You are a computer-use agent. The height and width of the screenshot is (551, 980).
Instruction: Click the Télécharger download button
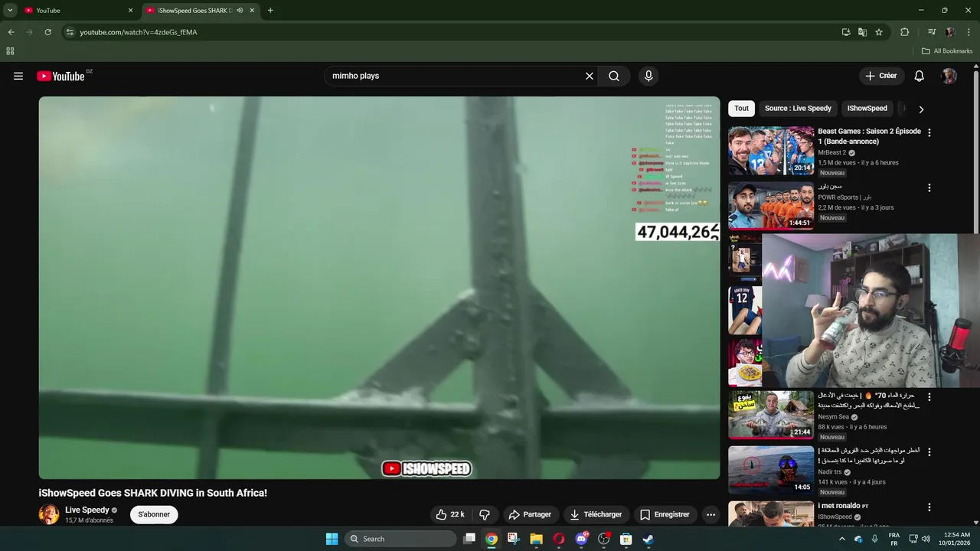(596, 514)
